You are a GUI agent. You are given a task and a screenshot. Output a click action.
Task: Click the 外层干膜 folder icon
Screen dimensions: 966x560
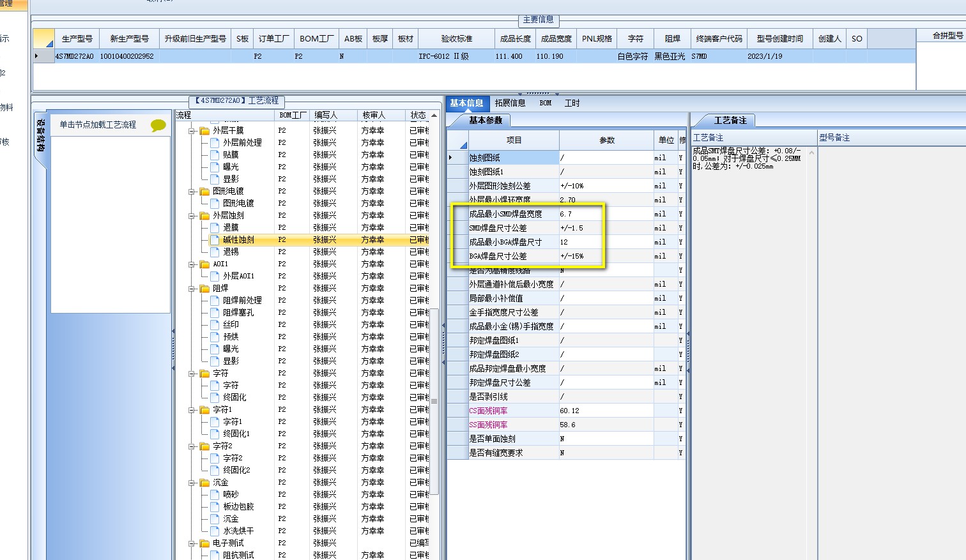[204, 130]
